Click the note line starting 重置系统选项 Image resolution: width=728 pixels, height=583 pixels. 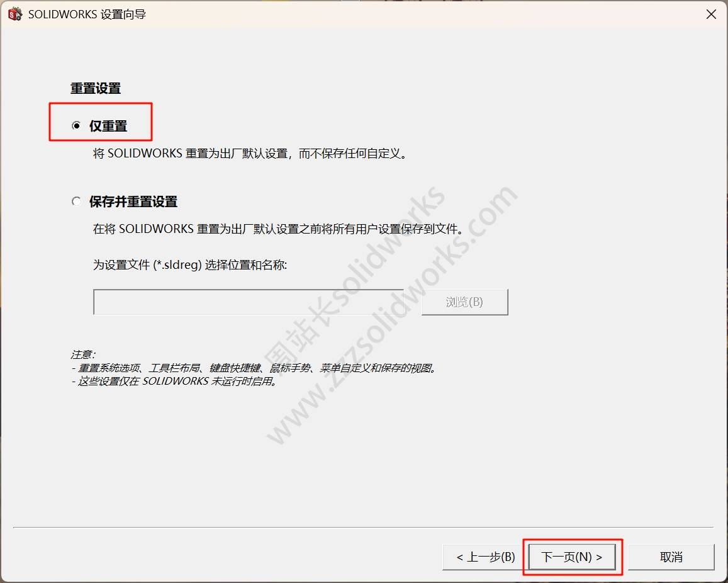[x=254, y=368]
